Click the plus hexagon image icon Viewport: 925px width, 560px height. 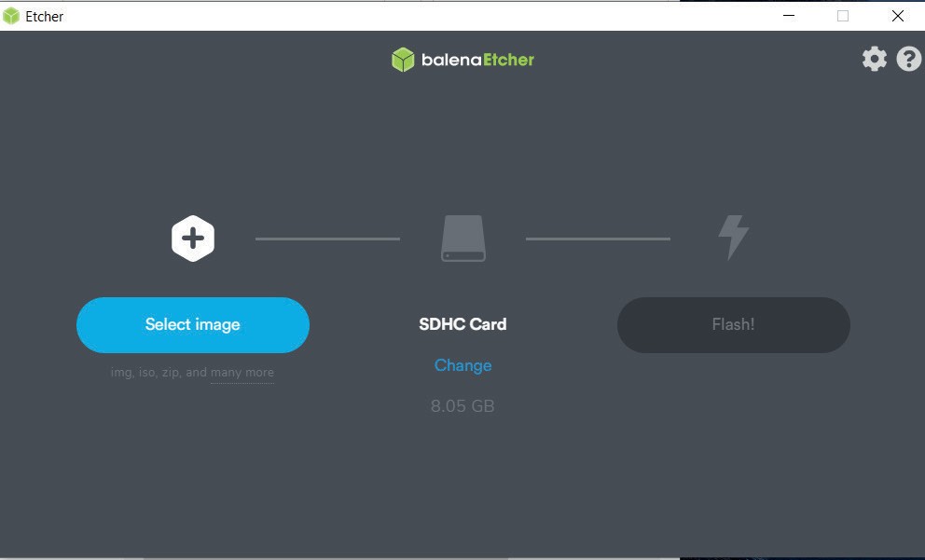(x=193, y=239)
